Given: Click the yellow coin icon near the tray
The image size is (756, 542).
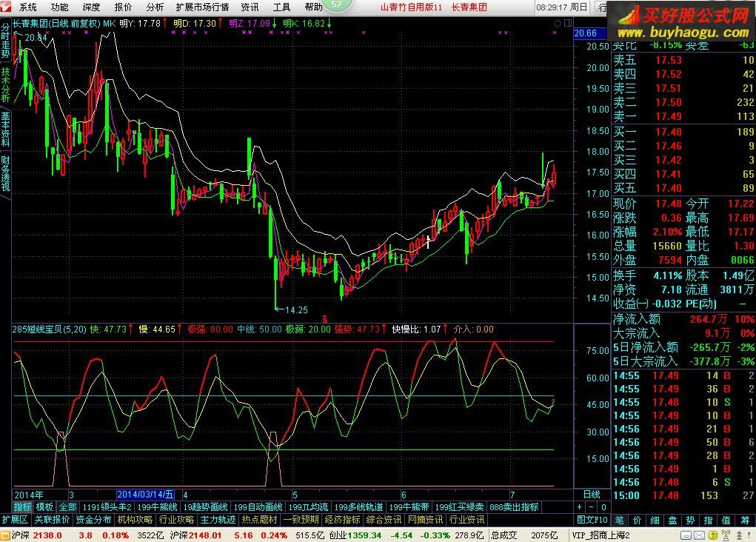Looking at the screenshot, I should [x=713, y=535].
